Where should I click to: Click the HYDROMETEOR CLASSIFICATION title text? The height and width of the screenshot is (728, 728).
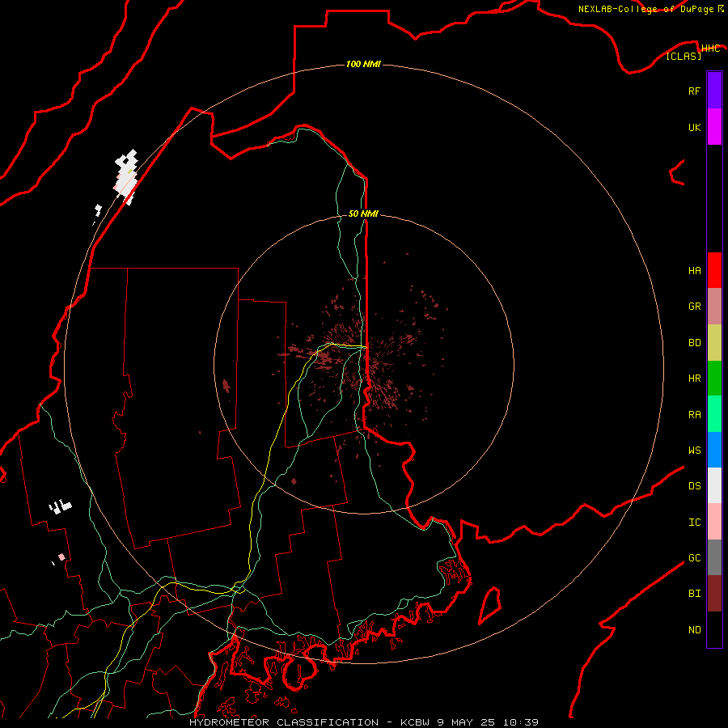(284, 722)
